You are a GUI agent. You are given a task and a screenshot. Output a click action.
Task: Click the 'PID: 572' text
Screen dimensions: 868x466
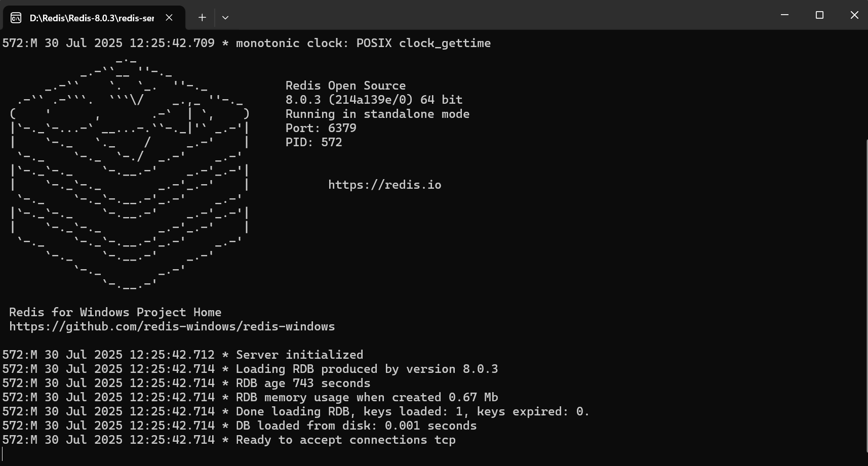point(313,142)
